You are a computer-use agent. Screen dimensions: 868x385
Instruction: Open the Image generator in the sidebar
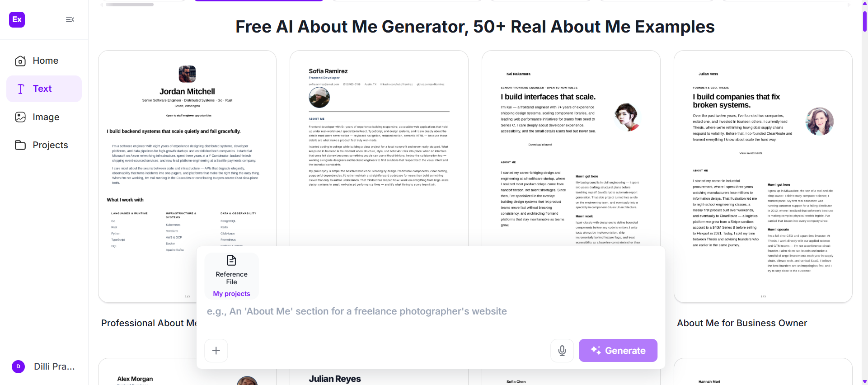(44, 117)
